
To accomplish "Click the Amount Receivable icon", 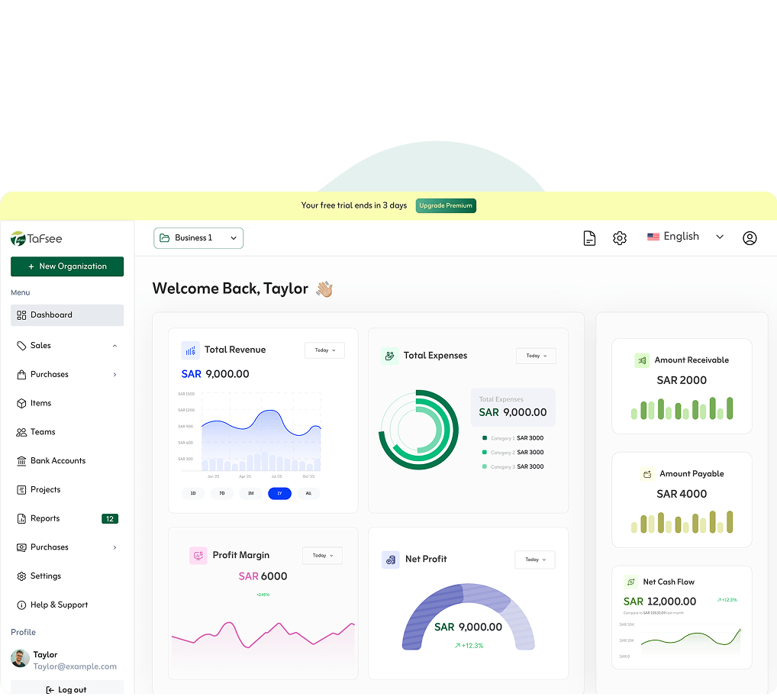I will [x=642, y=360].
